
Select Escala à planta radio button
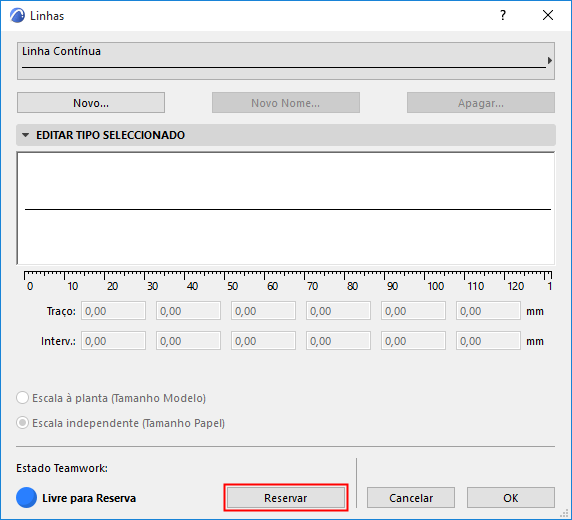[x=22, y=398]
